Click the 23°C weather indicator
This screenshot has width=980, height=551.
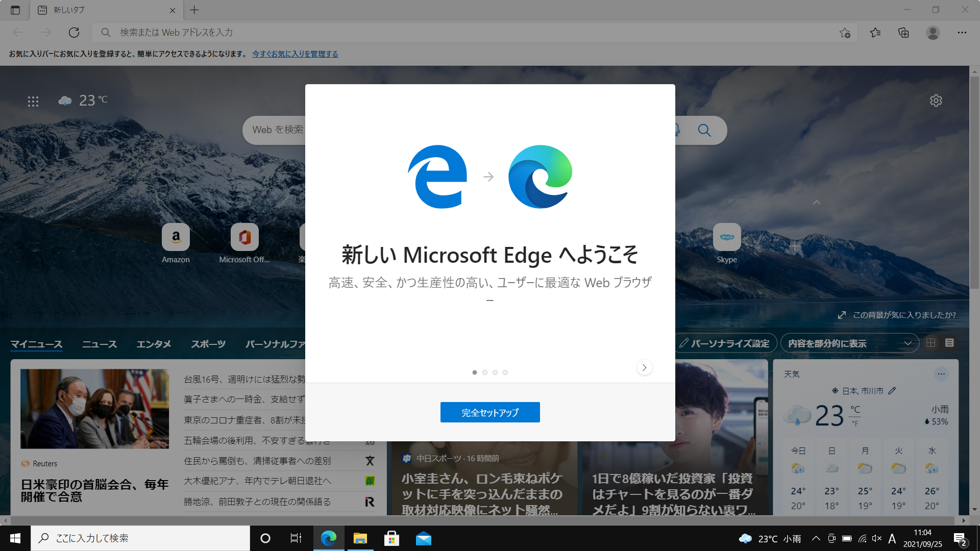[x=83, y=101]
